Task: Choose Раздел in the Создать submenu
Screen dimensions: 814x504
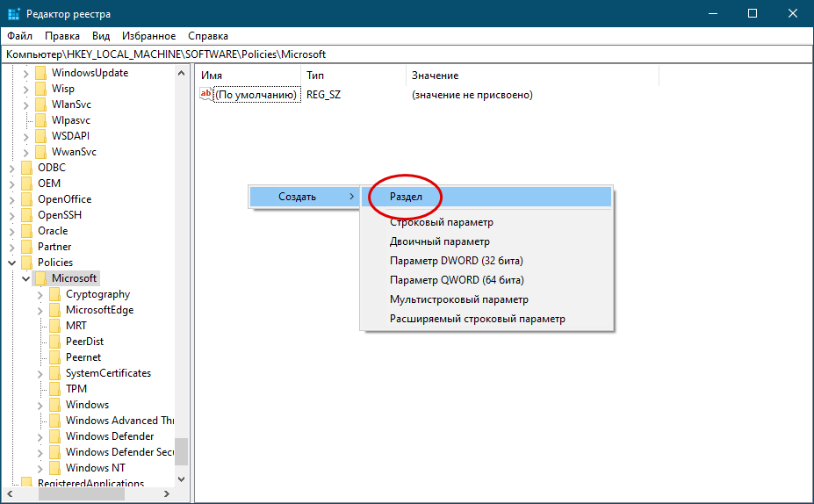Action: pos(487,197)
